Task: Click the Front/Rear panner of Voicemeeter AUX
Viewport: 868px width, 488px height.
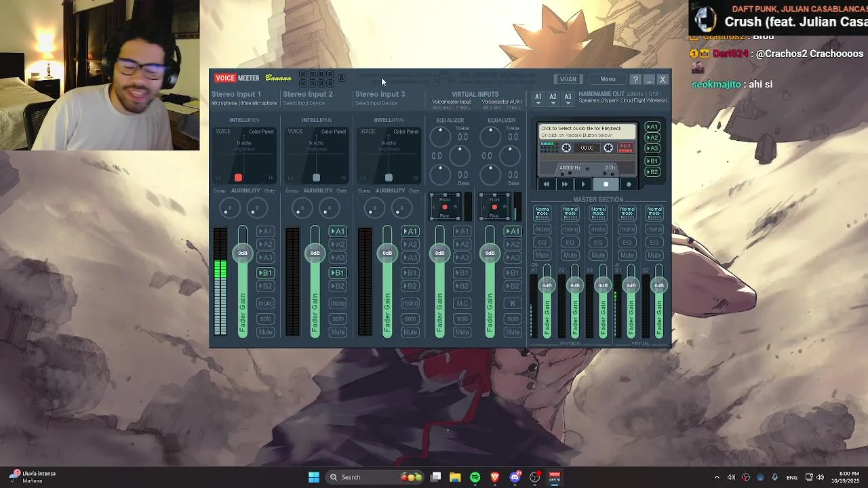Action: click(x=494, y=207)
